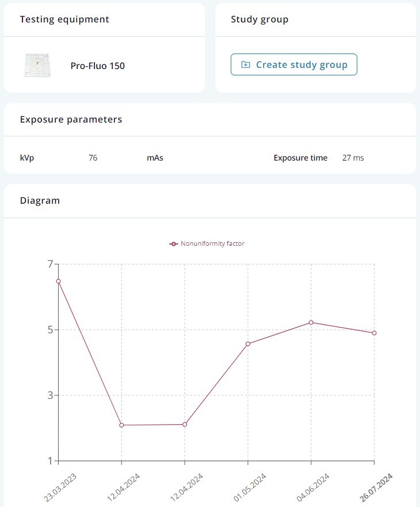Click the Diagram section header
The width and height of the screenshot is (420, 507).
click(x=40, y=200)
